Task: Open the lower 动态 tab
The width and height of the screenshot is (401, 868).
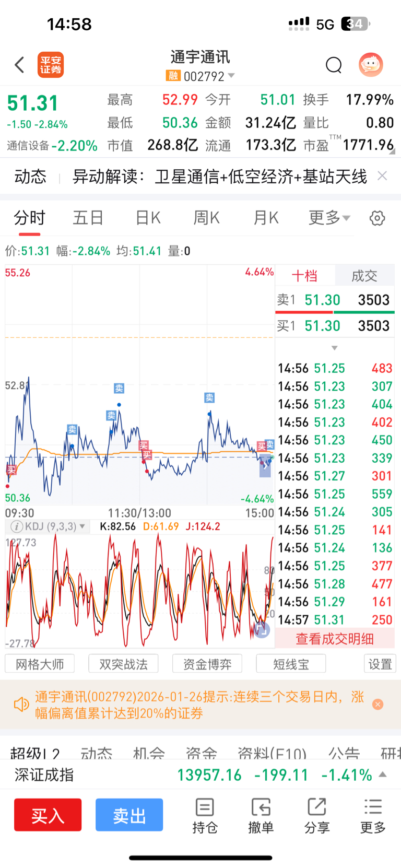Action: coord(97,753)
